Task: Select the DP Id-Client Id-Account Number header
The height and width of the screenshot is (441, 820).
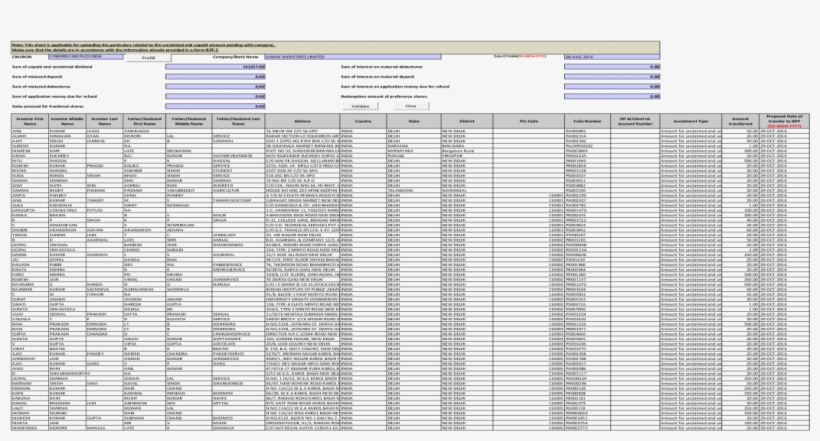Action: (x=635, y=121)
